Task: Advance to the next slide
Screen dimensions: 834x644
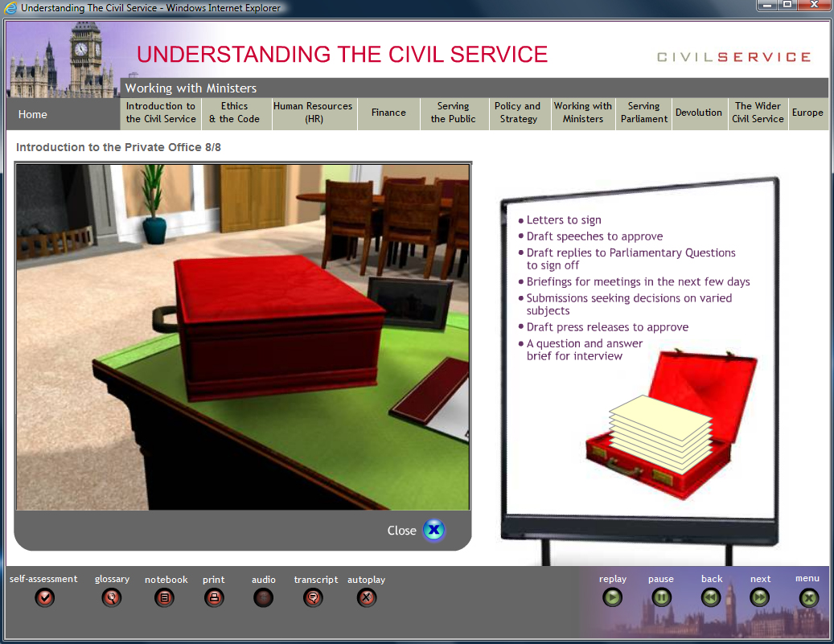Action: [x=760, y=597]
